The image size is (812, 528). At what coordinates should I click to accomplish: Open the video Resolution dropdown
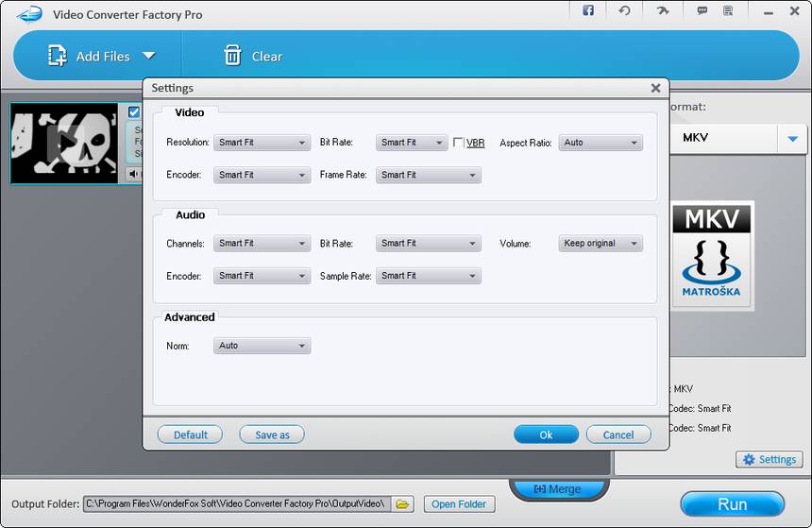(x=262, y=143)
